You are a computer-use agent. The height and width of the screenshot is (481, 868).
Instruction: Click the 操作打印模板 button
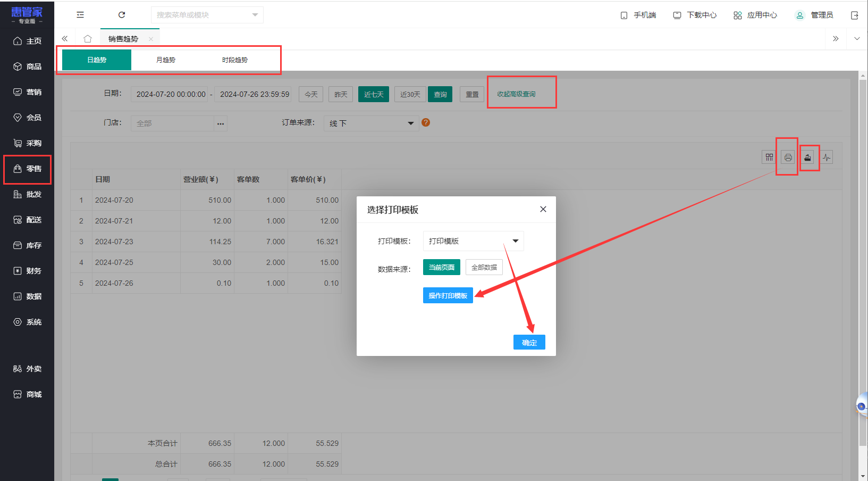point(448,295)
